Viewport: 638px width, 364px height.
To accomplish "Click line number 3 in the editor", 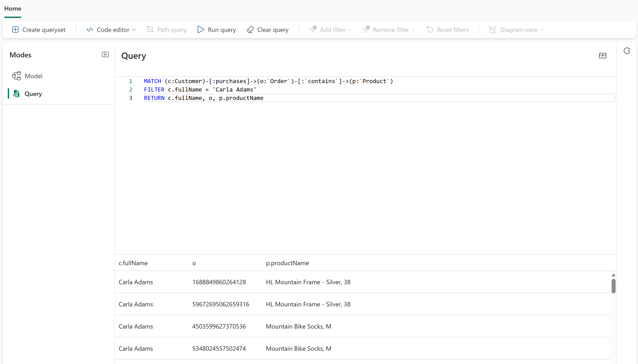I will 131,98.
